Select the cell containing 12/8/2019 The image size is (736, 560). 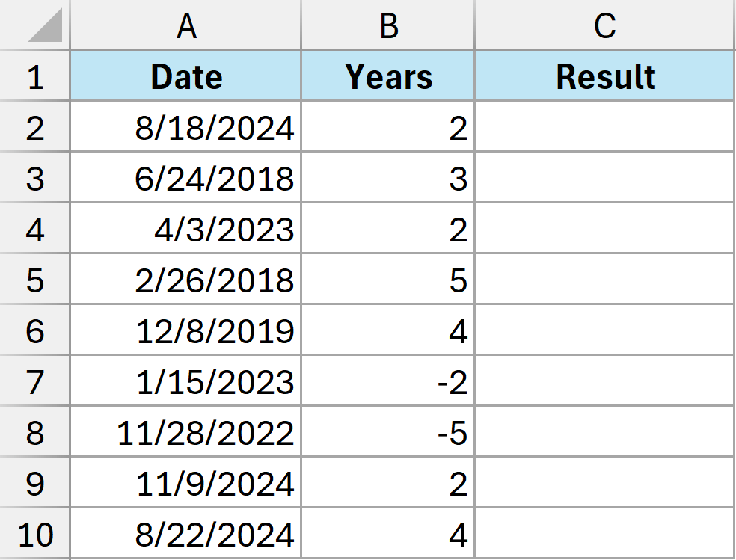tap(186, 331)
